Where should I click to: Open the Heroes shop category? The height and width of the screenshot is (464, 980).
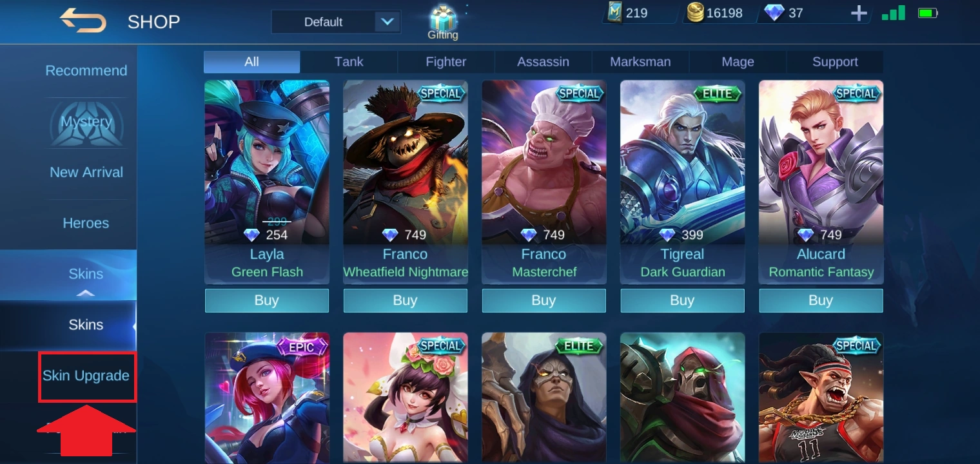coord(86,223)
